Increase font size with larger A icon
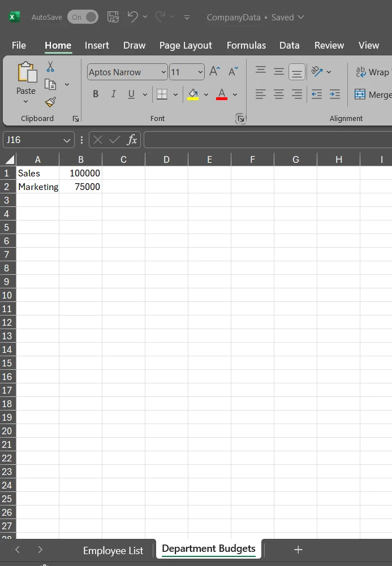392x566 pixels. tap(214, 72)
